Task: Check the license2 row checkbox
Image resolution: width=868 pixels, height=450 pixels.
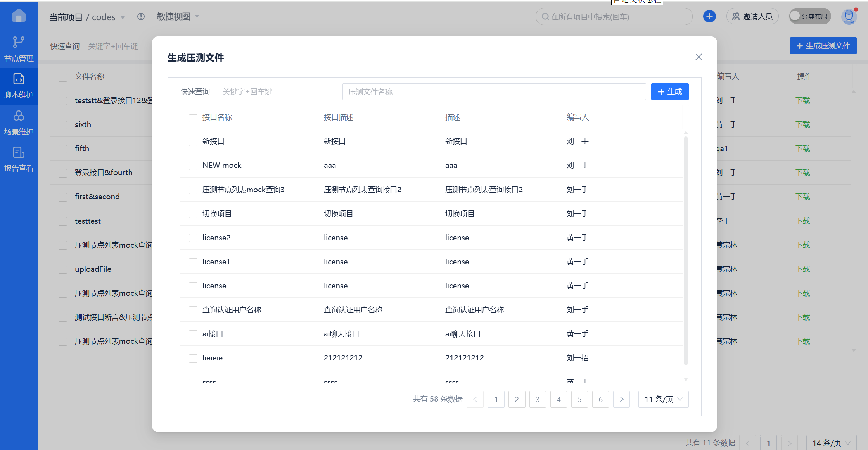Action: click(x=193, y=238)
